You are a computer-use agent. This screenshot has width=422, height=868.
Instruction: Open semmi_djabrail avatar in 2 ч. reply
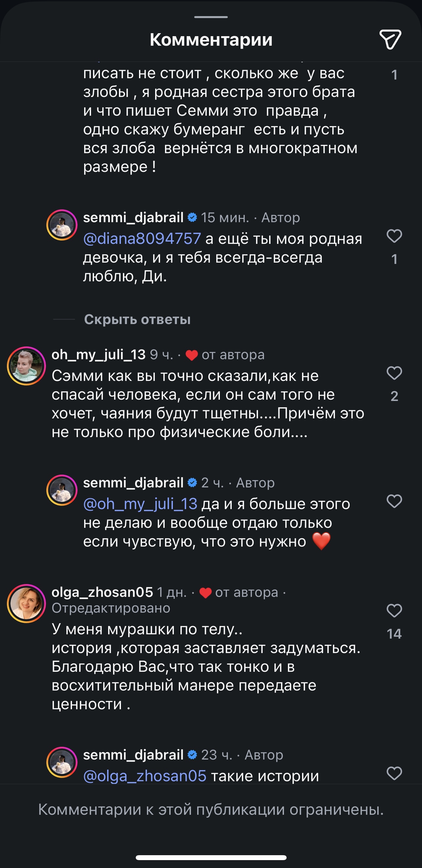coord(62,490)
